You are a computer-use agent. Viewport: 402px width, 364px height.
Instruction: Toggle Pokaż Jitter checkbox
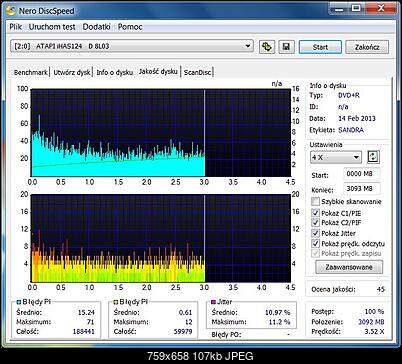click(315, 233)
